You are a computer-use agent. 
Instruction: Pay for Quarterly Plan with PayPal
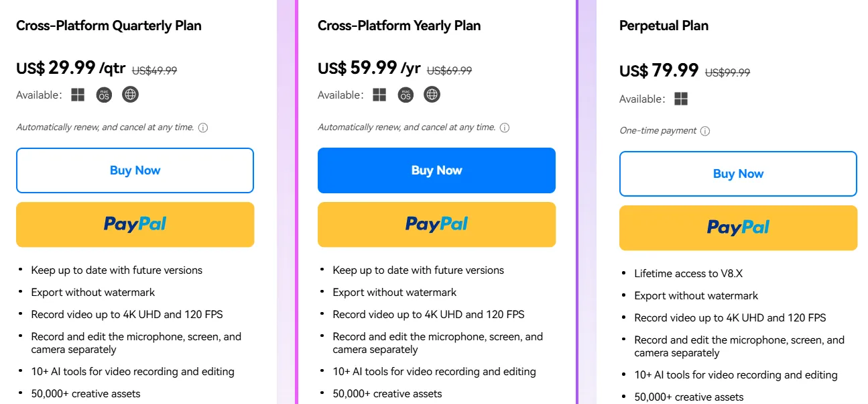pyautogui.click(x=135, y=224)
